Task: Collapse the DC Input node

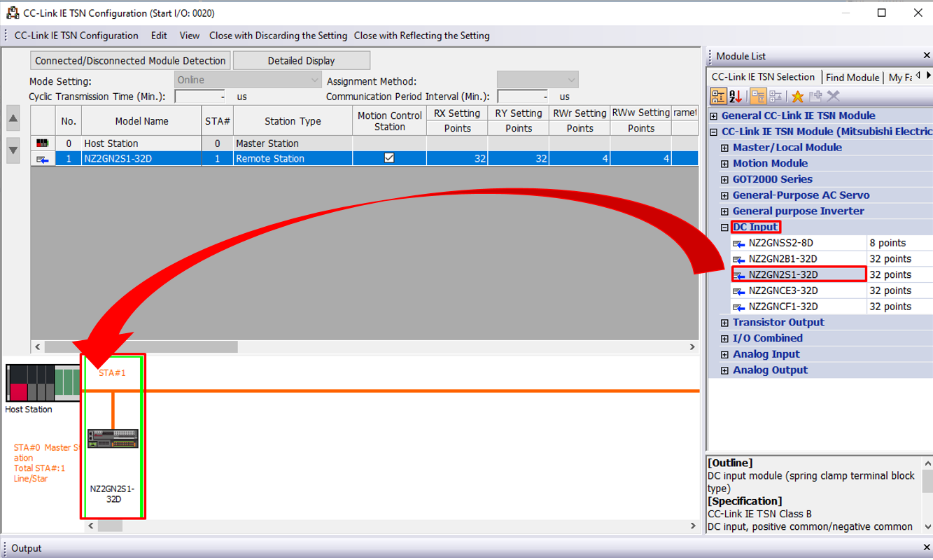Action: coord(725,227)
